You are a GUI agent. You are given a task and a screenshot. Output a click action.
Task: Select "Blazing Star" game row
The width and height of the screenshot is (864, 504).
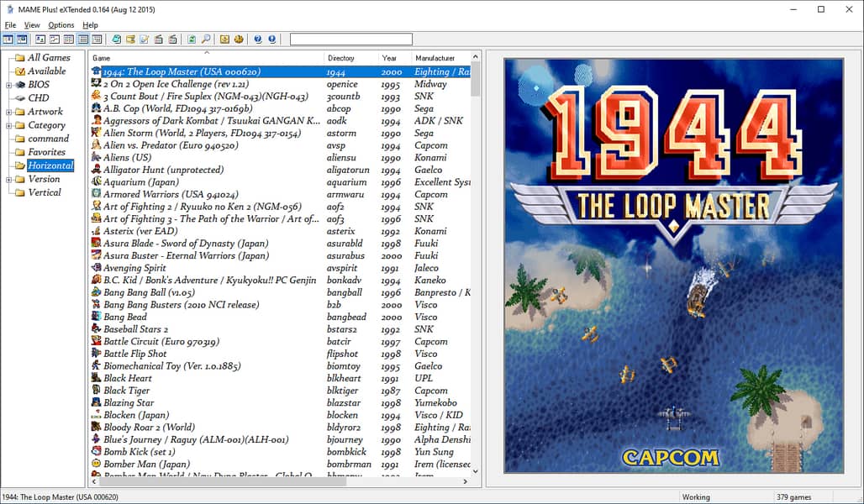281,402
